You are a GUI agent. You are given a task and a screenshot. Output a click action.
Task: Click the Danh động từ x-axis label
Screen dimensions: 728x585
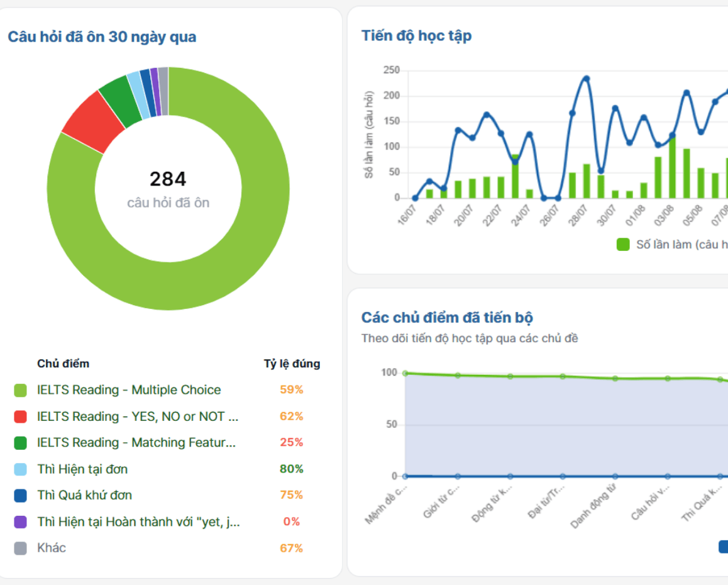593,506
